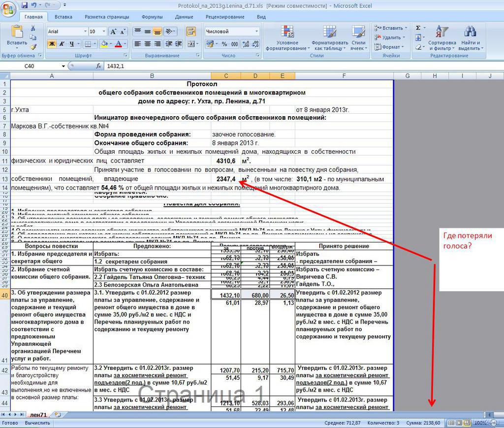Toggle Wrap Text button
The width and height of the screenshot is (504, 428).
coord(191,31)
